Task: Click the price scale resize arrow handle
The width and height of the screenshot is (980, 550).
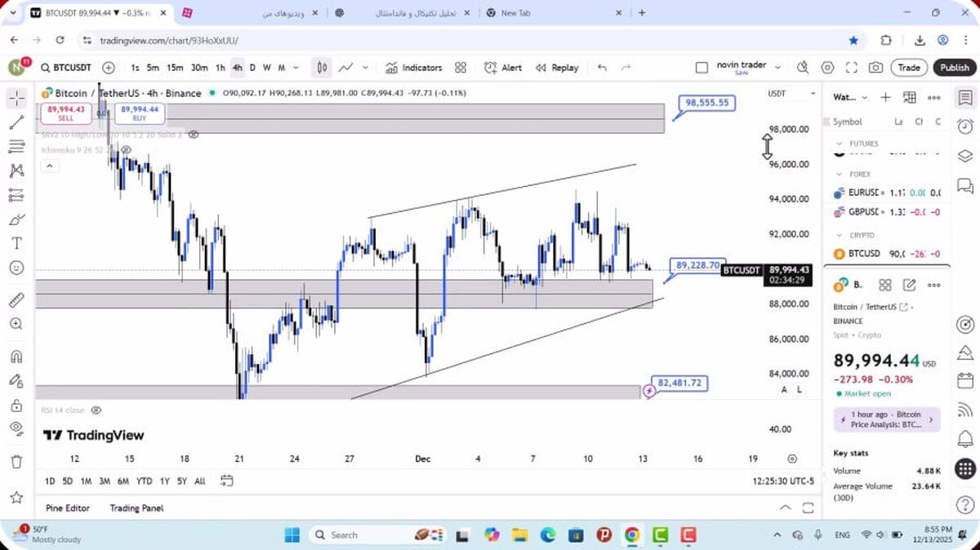Action: click(767, 146)
